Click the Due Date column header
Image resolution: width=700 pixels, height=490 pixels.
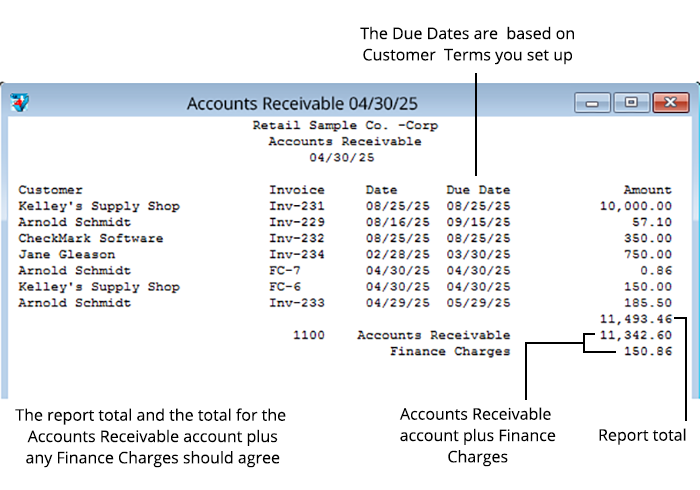(x=477, y=190)
